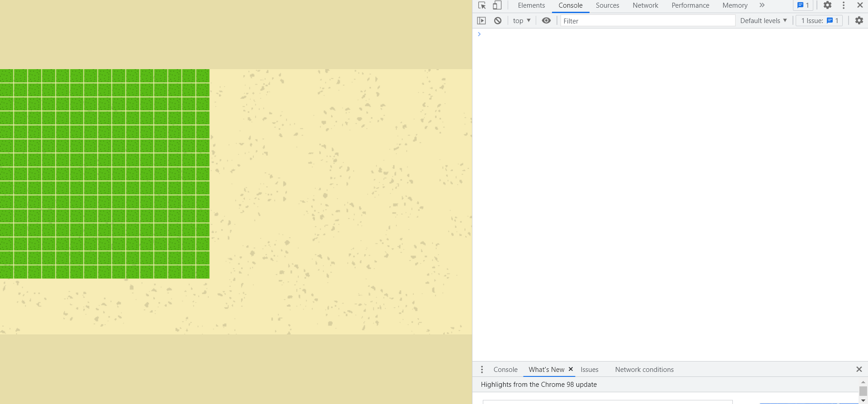Clear the console with the ban icon
The height and width of the screenshot is (404, 868).
498,21
